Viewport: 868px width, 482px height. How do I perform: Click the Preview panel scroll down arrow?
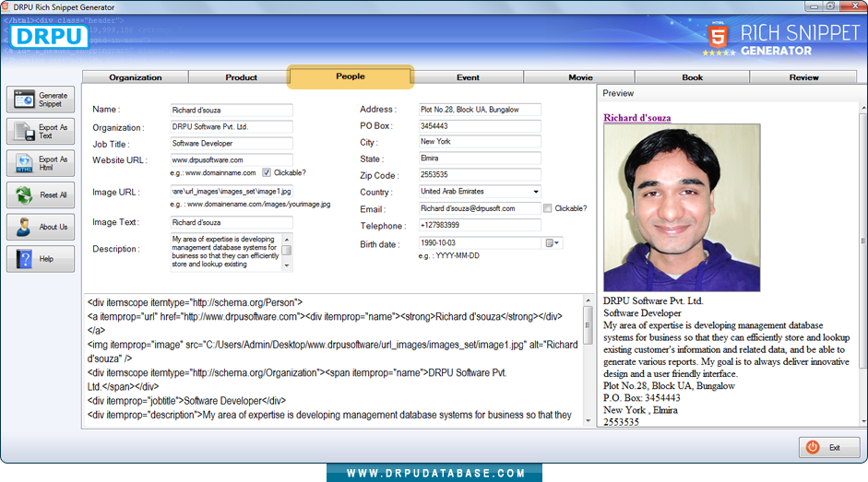coord(863,422)
